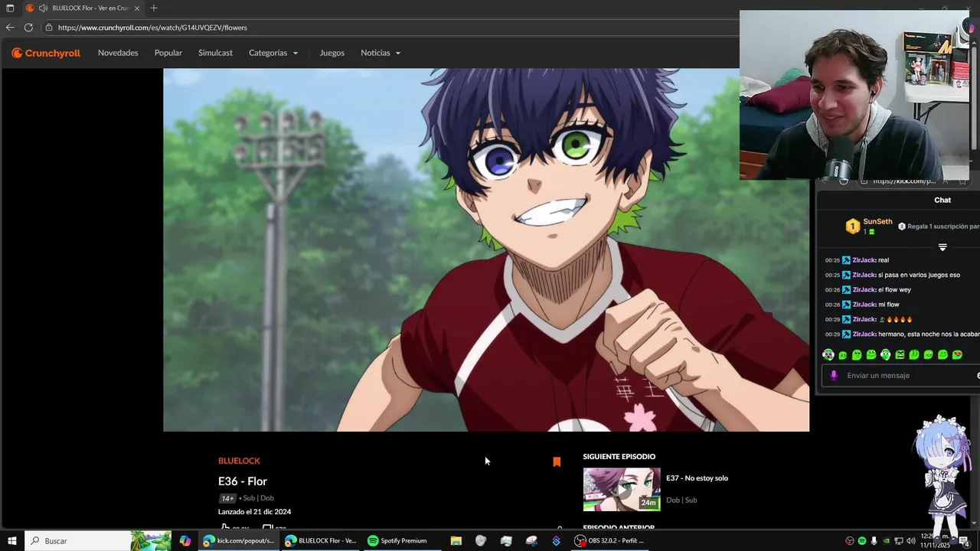Open a new browser tab

tap(154, 8)
